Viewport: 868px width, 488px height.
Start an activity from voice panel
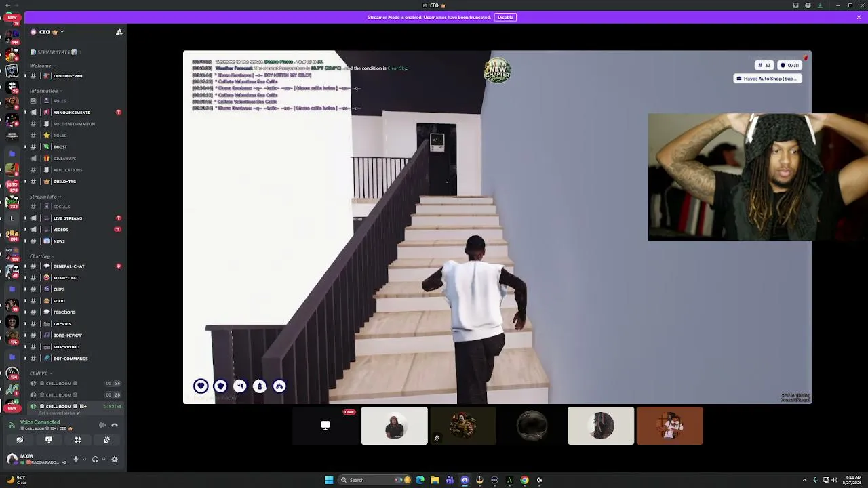[78, 440]
